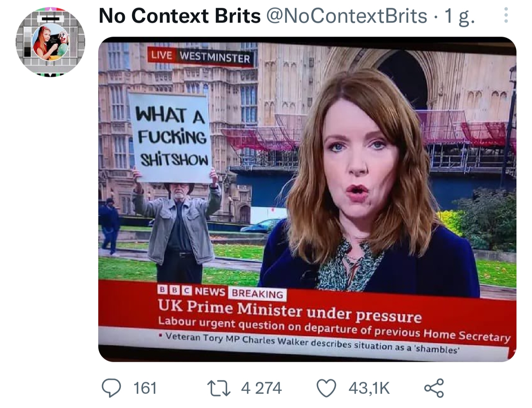The width and height of the screenshot is (532, 408).
Task: Click the BBC NEWS logo in image
Action: pyautogui.click(x=191, y=291)
